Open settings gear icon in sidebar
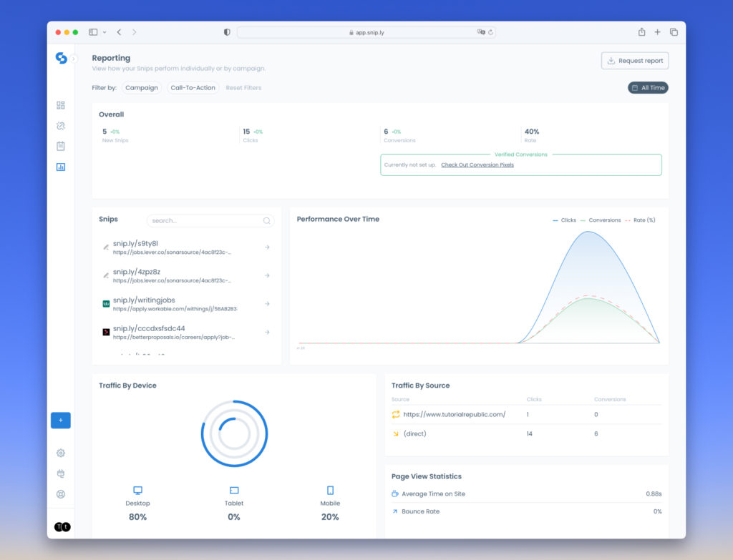This screenshot has height=560, width=733. tap(61, 453)
